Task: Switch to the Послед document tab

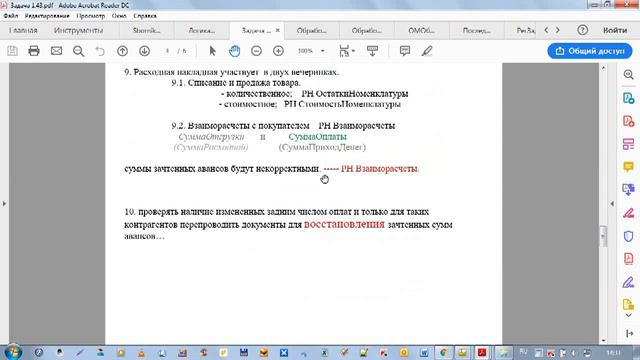Action: [476, 30]
